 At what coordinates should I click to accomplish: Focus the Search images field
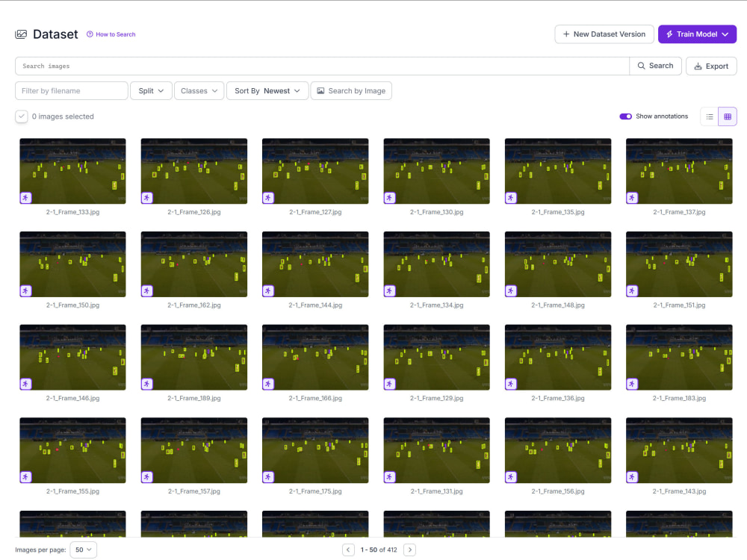click(322, 66)
